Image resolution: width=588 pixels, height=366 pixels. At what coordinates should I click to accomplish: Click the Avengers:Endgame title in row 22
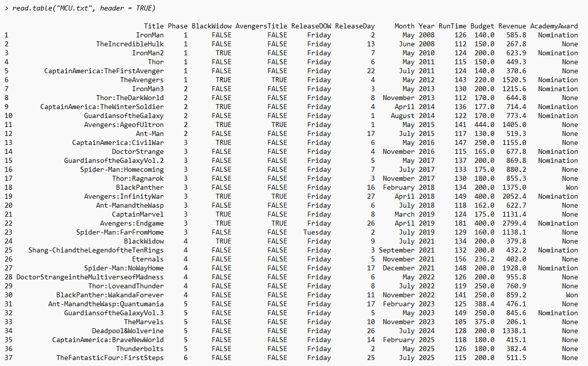coord(132,223)
